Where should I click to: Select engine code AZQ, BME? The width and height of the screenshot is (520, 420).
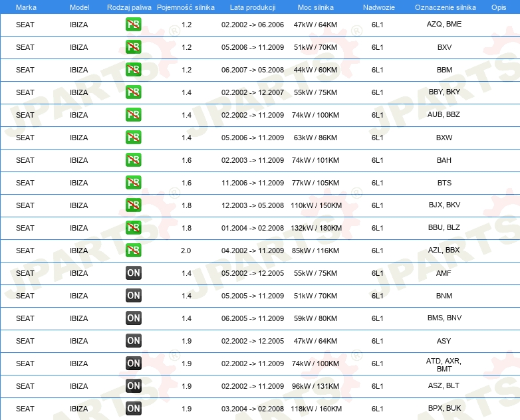(444, 24)
